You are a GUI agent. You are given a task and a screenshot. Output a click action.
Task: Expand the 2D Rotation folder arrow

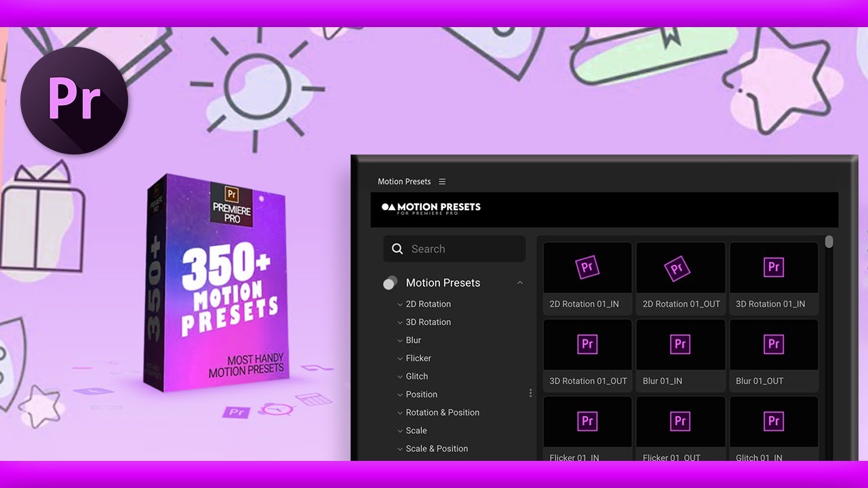pyautogui.click(x=400, y=304)
